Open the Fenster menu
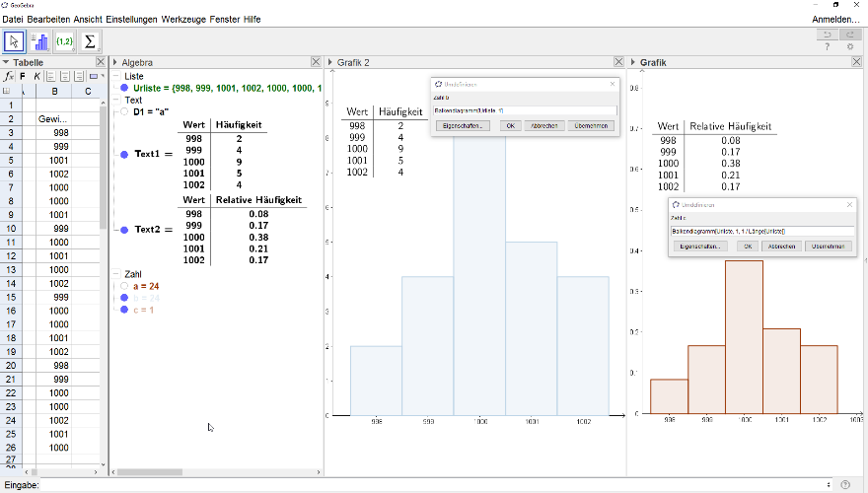 (225, 20)
